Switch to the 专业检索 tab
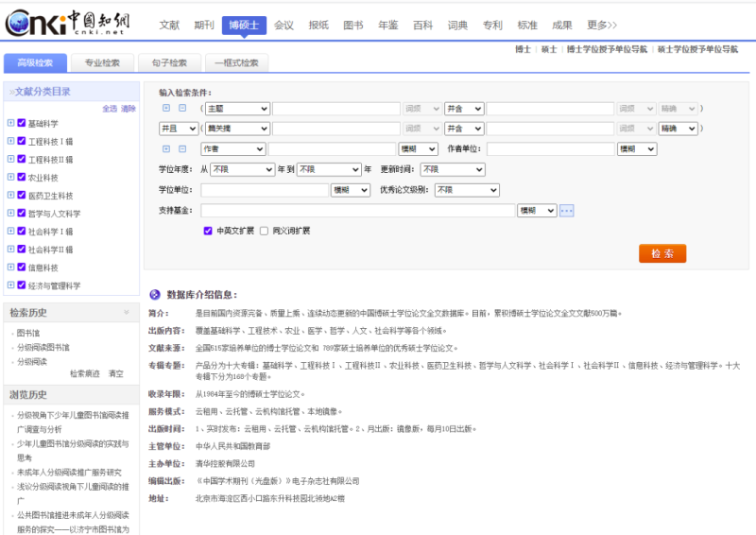The width and height of the screenshot is (756, 535). tap(102, 63)
